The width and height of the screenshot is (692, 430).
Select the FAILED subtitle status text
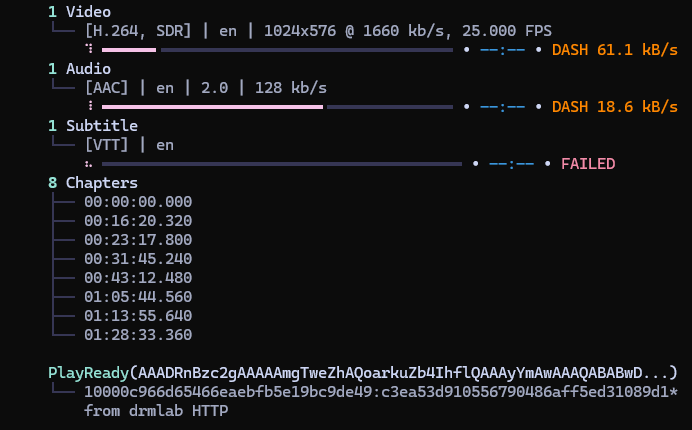588,164
